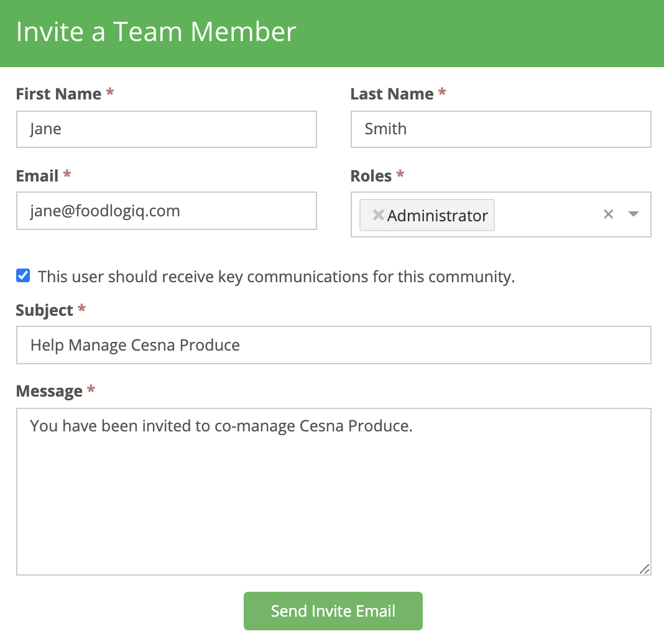Click the Roles field label

tap(371, 176)
